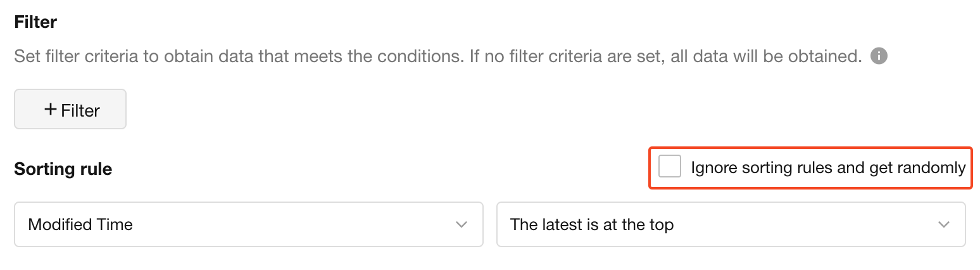Add a new filter with + Filter button
The height and width of the screenshot is (270, 980).
[x=70, y=110]
